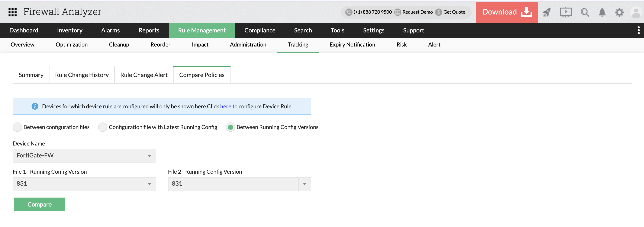The image size is (644, 227).
Task: Click the search magnifier icon
Action: tap(585, 12)
